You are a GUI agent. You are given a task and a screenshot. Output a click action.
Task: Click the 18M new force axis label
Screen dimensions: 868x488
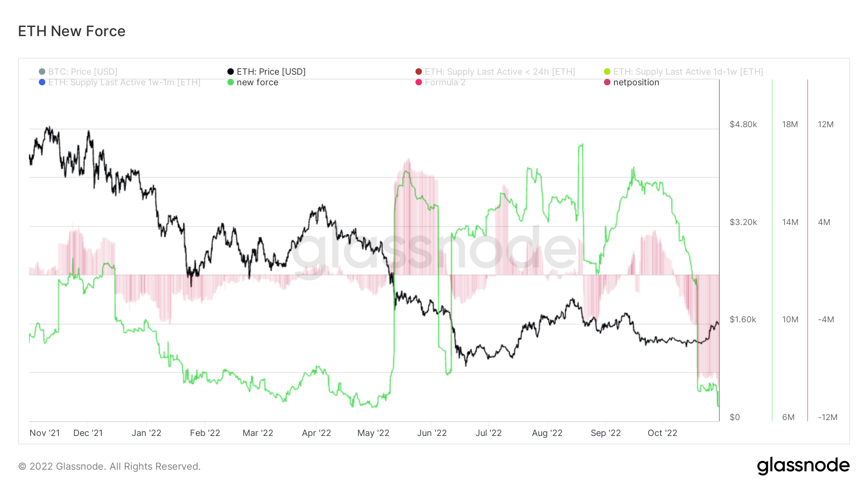[x=790, y=124]
